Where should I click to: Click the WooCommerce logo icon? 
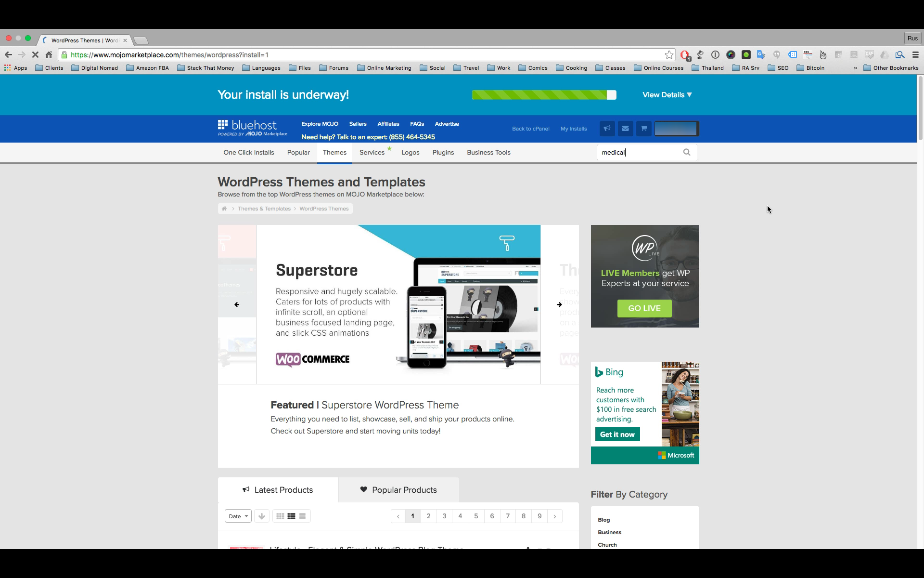pyautogui.click(x=312, y=359)
